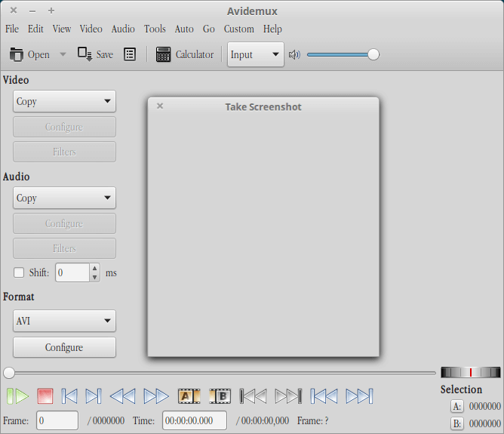Jump to previous keyframe with double-left arrows
504x434 pixels.
click(122, 396)
